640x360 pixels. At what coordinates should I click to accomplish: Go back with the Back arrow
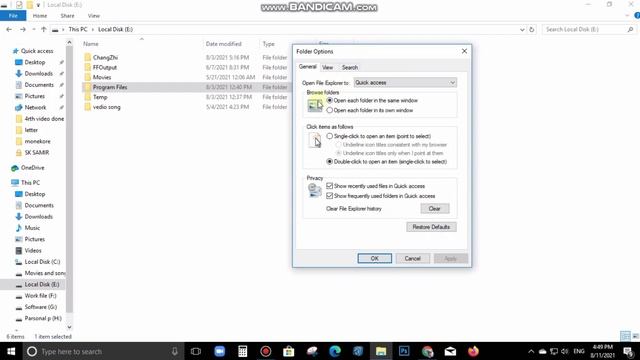[9, 29]
